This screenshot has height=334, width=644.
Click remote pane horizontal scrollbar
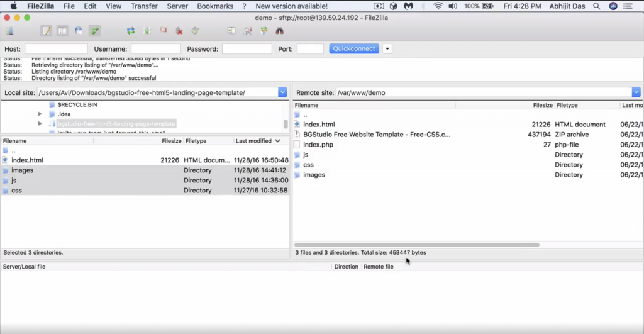click(x=416, y=245)
